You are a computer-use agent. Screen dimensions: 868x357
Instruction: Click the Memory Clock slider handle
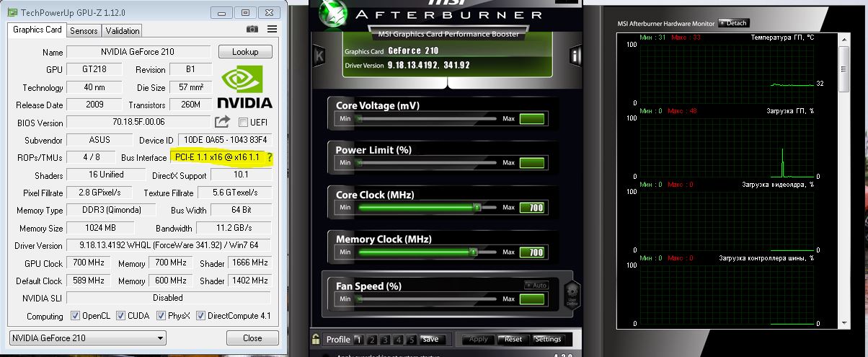[473, 252]
